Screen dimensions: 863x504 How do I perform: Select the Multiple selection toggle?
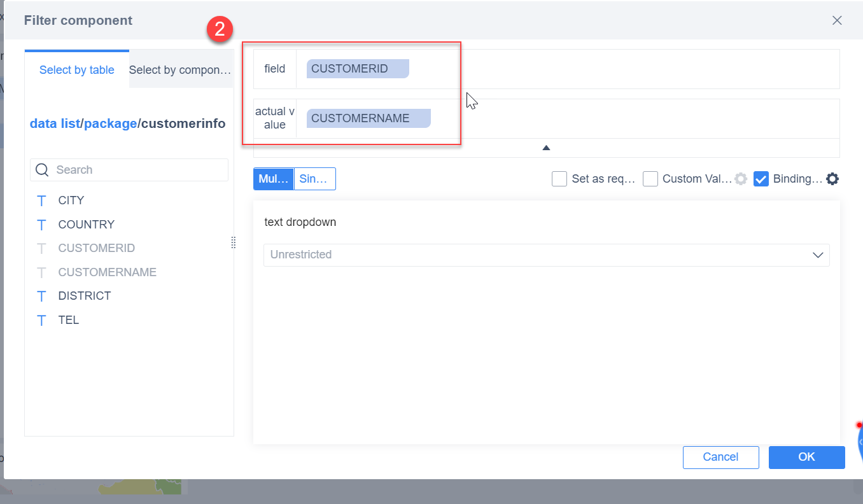click(274, 179)
